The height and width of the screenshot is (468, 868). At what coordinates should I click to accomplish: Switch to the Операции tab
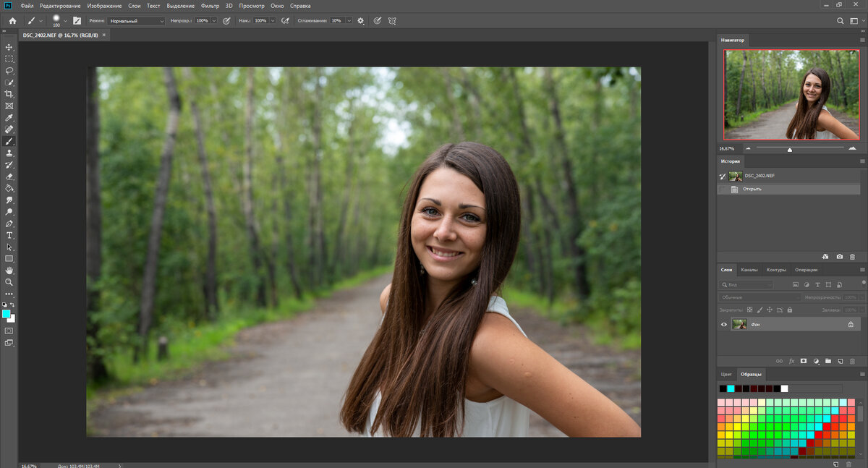coord(806,270)
